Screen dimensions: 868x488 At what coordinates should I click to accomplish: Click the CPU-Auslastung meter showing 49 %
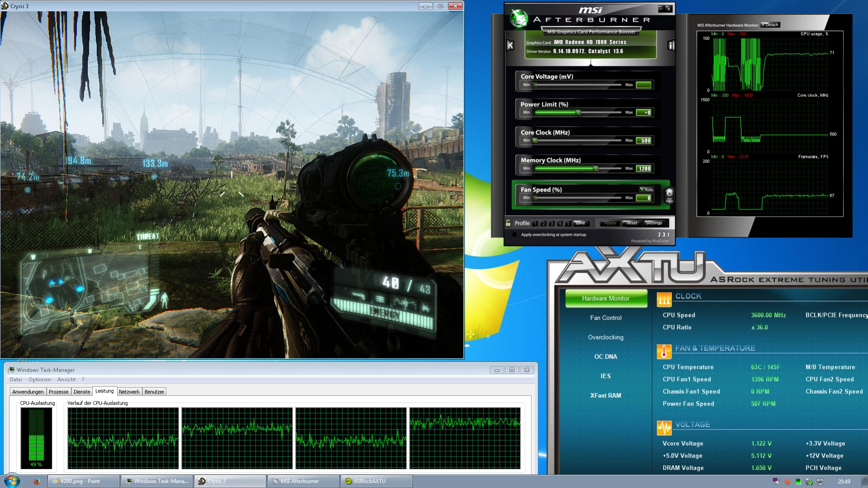pos(36,438)
